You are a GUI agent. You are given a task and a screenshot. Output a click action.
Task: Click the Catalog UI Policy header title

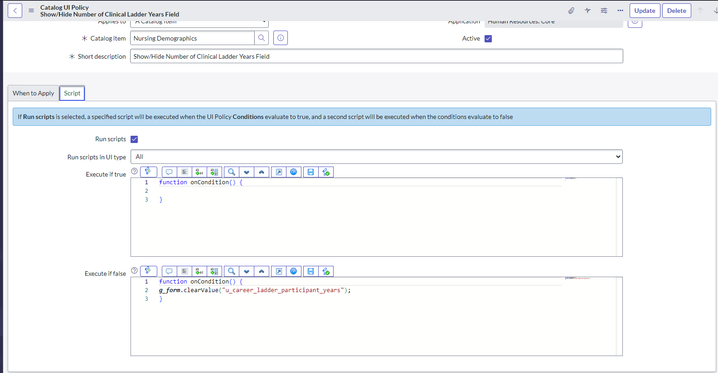[65, 7]
